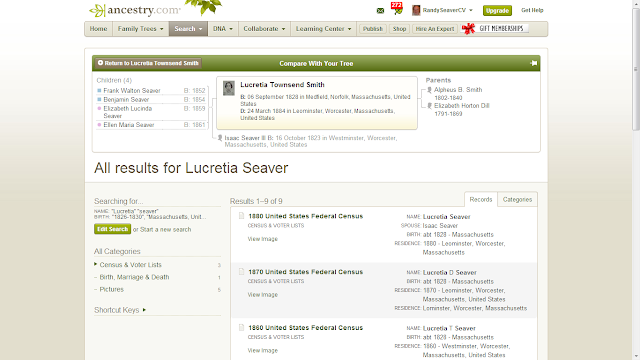The height and width of the screenshot is (360, 640).
Task: Click document icon beside 1870 census
Action: coord(241,271)
